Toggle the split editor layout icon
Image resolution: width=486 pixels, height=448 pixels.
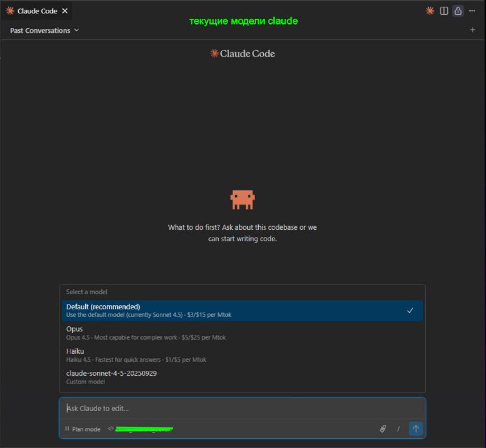(444, 11)
